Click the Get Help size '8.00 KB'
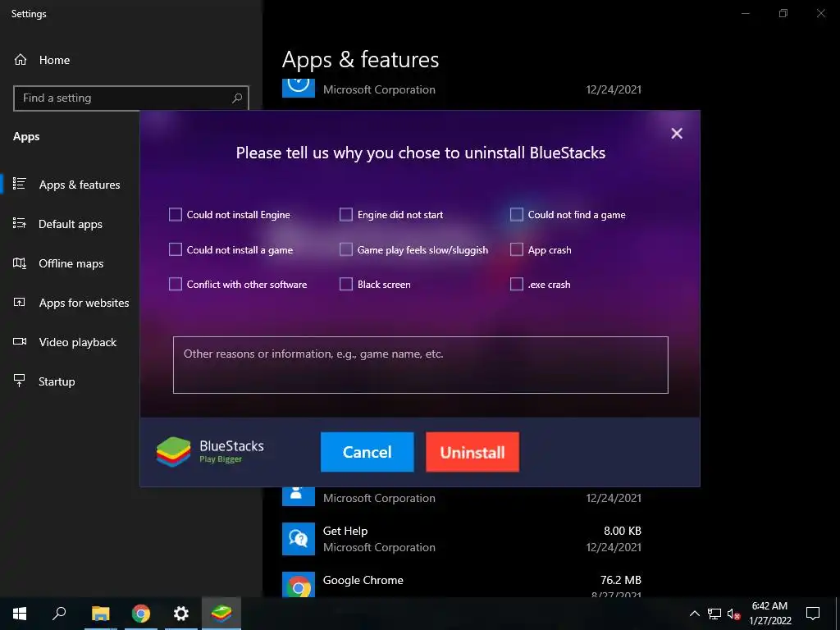Image resolution: width=840 pixels, height=630 pixels. pyautogui.click(x=622, y=531)
